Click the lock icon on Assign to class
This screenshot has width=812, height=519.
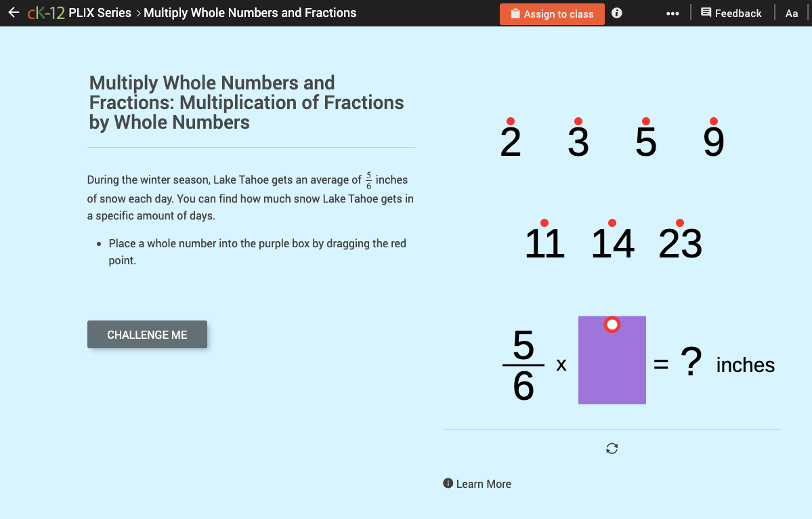tap(515, 13)
